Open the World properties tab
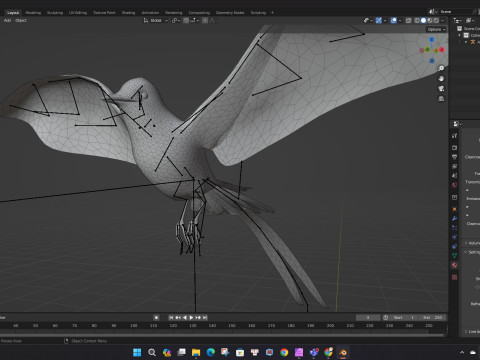 pos(454,185)
